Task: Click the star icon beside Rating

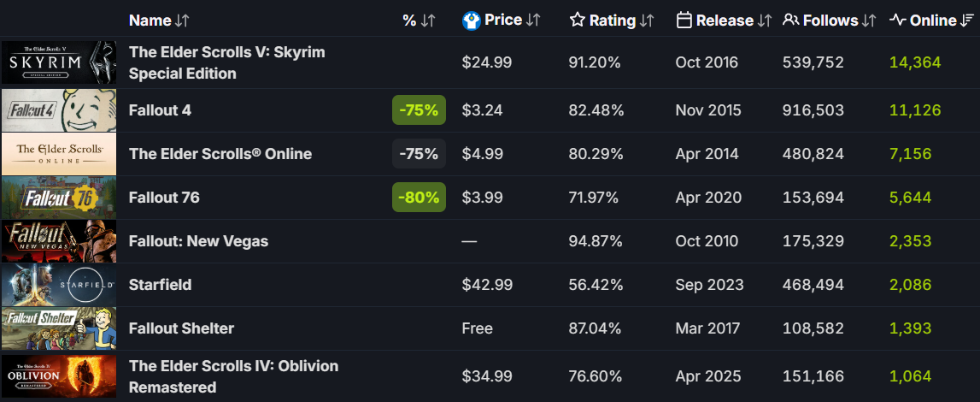Action: [578, 20]
